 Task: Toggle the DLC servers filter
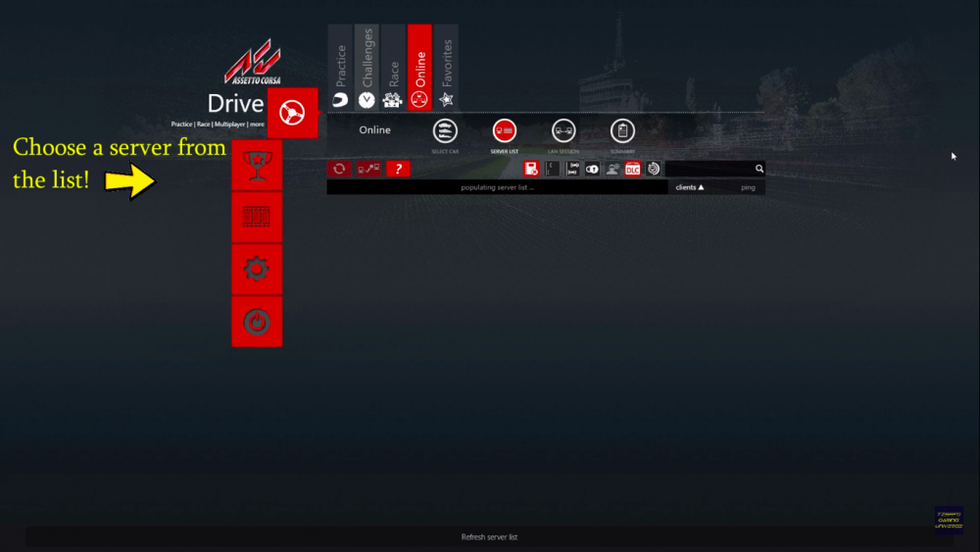(632, 169)
